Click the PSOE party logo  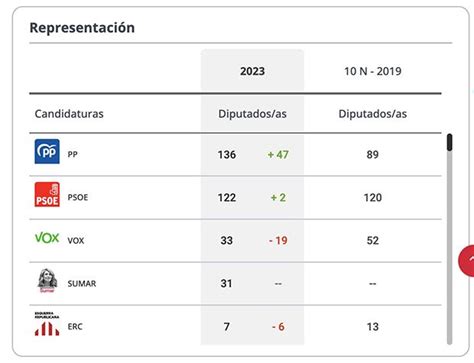[x=47, y=194]
